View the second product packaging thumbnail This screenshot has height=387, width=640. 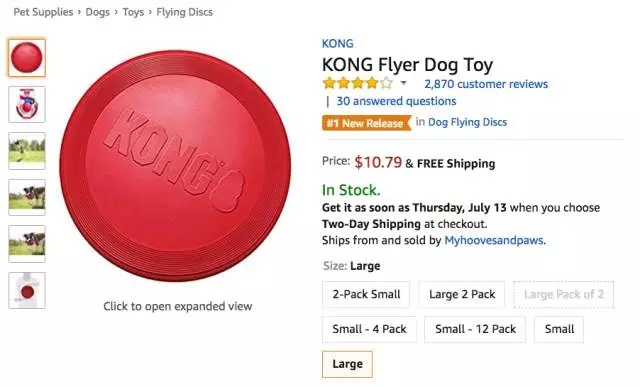point(27,105)
